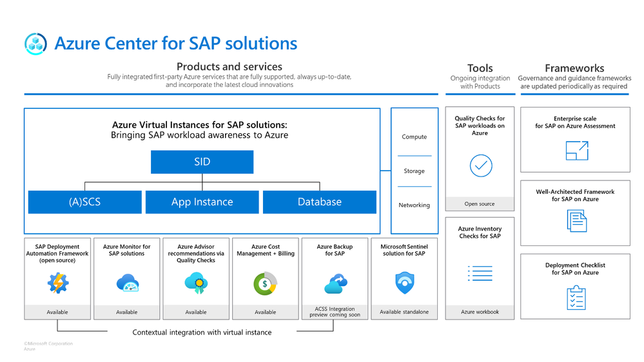Click the Microsoft Corporation copyright notice
The width and height of the screenshot is (644, 362).
48,346
